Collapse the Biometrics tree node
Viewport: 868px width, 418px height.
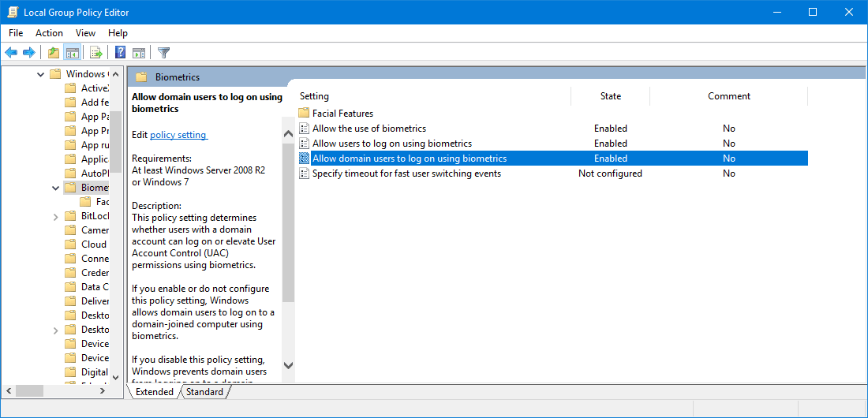[x=55, y=188]
